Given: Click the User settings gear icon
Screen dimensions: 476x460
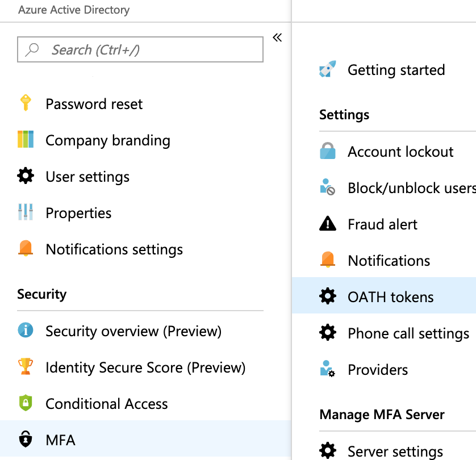Looking at the screenshot, I should (x=26, y=175).
